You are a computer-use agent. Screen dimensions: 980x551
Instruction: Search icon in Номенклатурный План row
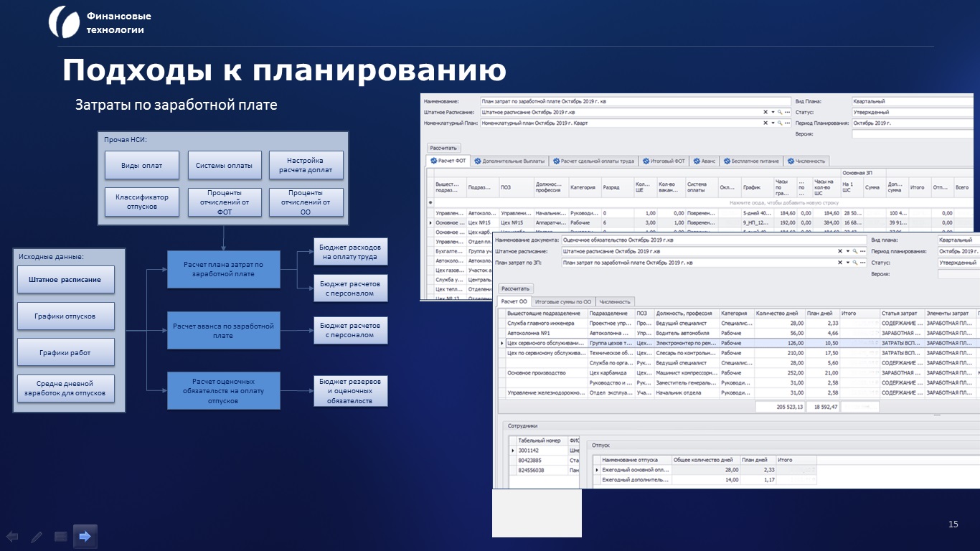pos(780,123)
